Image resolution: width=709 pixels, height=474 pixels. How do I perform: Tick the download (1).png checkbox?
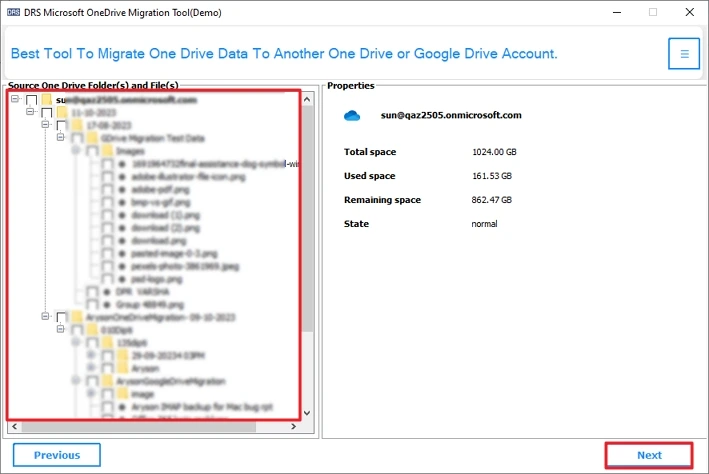(x=107, y=215)
